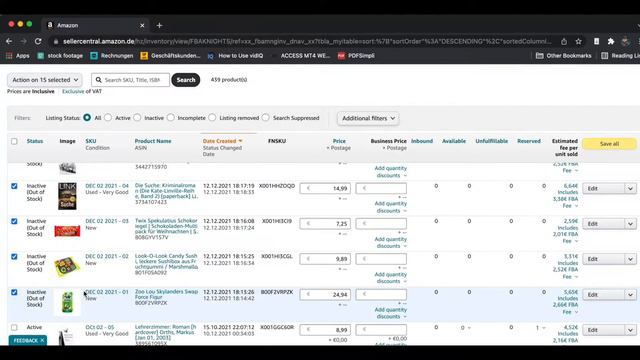Select the Active listing status radio

click(108, 118)
